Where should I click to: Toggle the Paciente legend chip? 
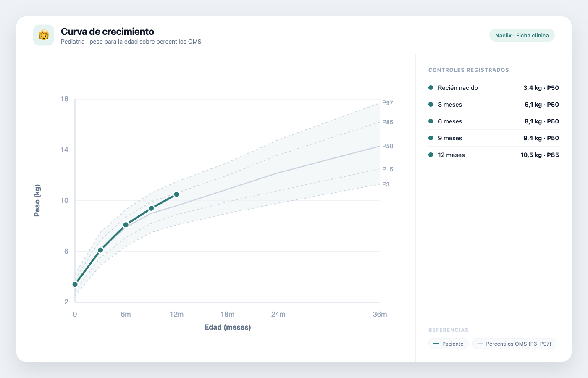coord(448,344)
